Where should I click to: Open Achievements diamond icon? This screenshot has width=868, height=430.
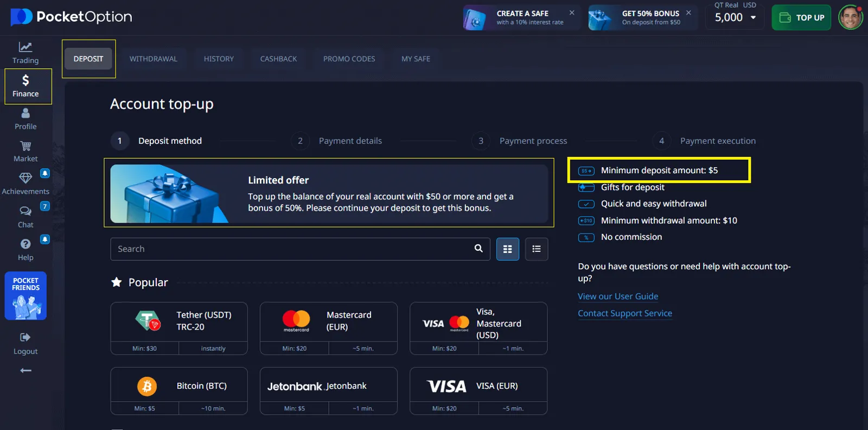(x=25, y=178)
